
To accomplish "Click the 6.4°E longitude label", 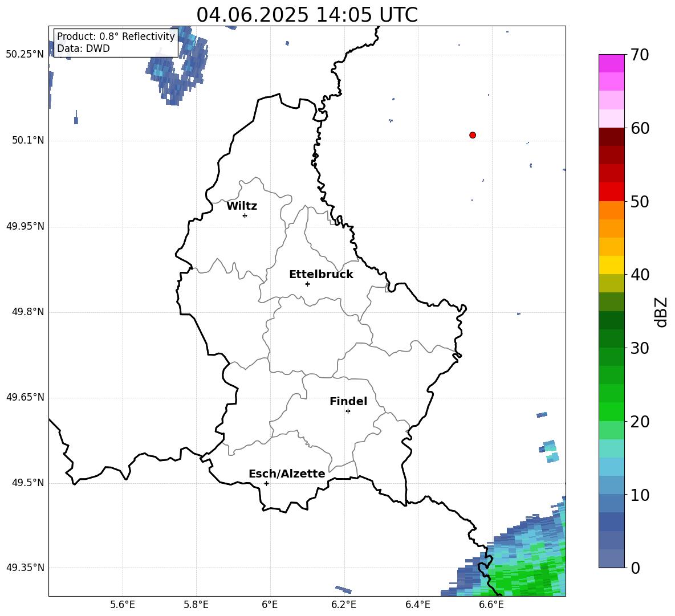I will [417, 605].
